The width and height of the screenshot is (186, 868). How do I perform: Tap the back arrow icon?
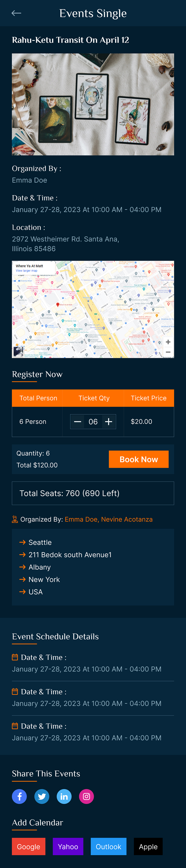click(x=16, y=13)
